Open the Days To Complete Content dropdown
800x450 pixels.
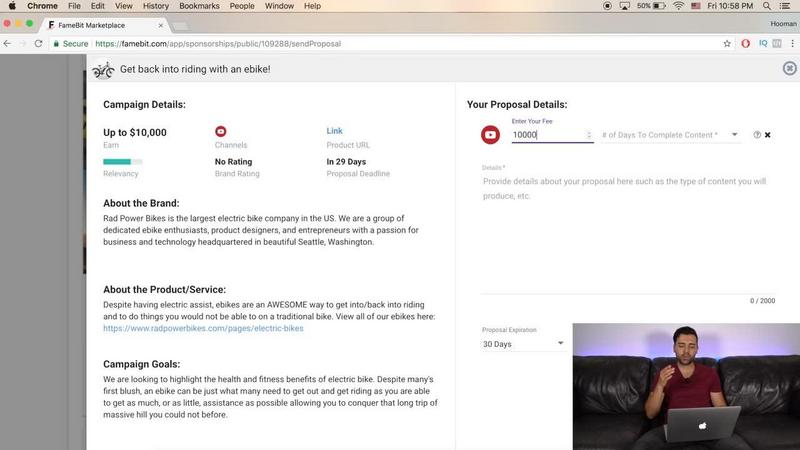point(669,135)
